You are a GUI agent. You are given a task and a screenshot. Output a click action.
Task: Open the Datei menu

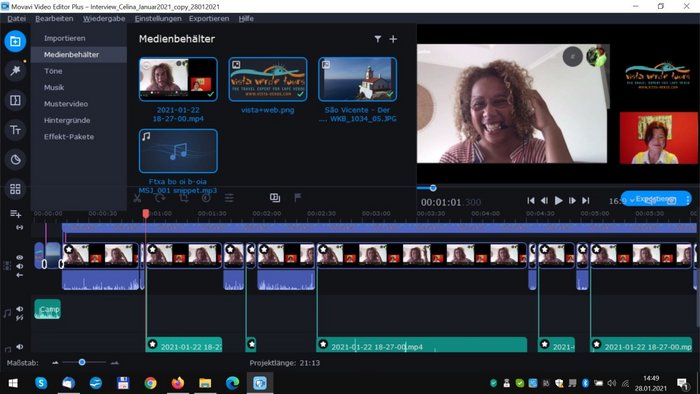17,19
